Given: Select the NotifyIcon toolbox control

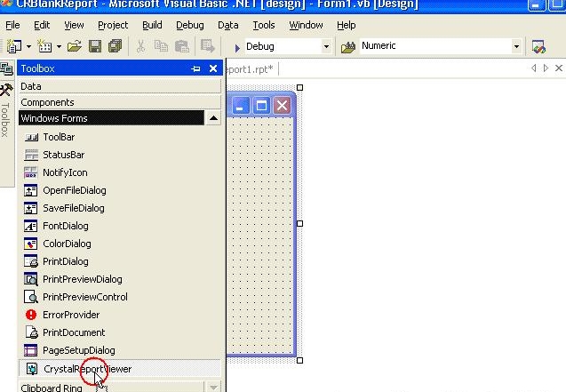Looking at the screenshot, I should click(65, 172).
